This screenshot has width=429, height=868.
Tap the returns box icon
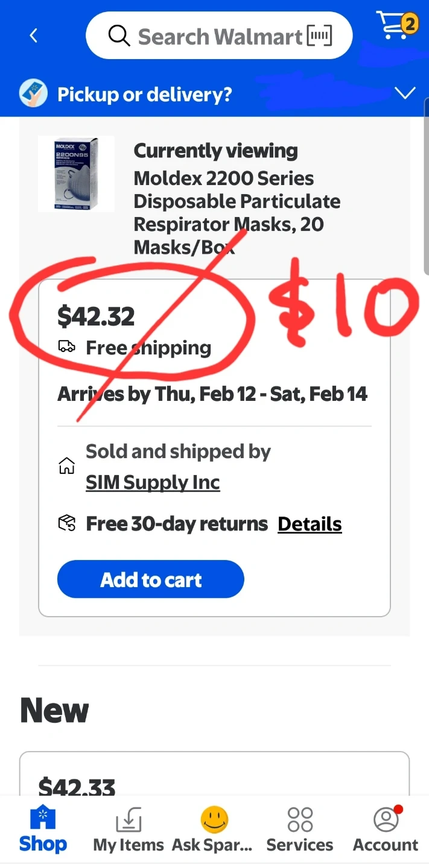pyautogui.click(x=66, y=523)
